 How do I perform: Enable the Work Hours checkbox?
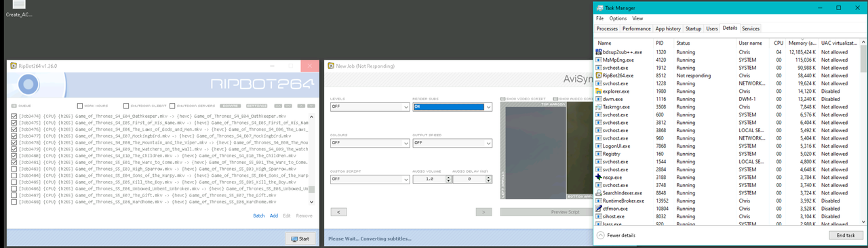pyautogui.click(x=79, y=106)
